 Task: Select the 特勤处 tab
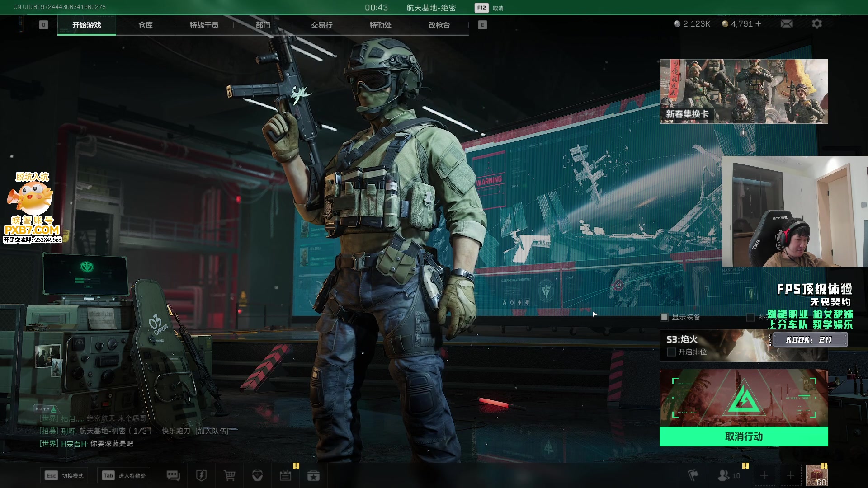pyautogui.click(x=381, y=25)
